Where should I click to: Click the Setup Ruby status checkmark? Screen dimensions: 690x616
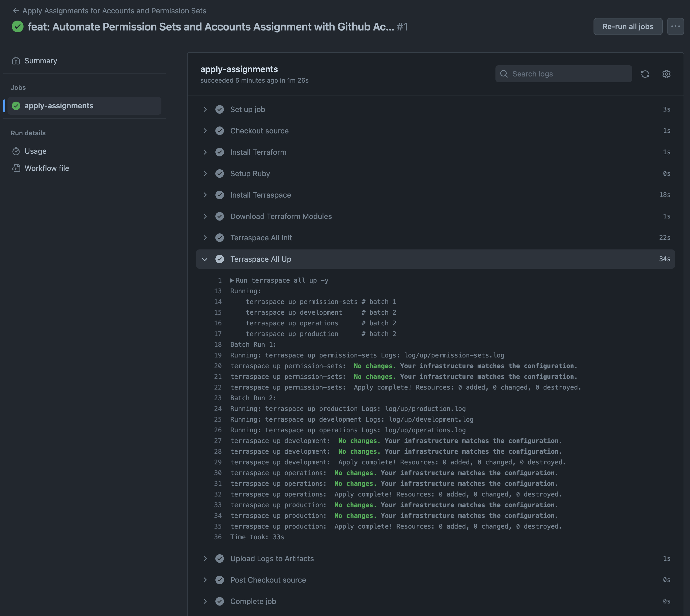(x=219, y=173)
